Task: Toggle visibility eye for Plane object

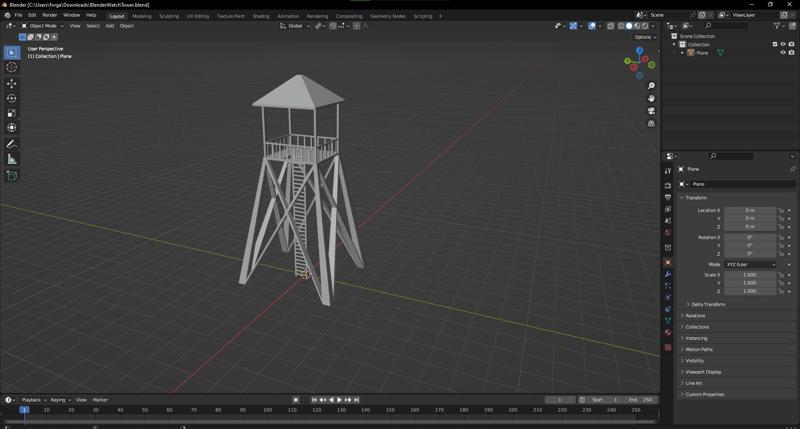Action: [x=783, y=53]
